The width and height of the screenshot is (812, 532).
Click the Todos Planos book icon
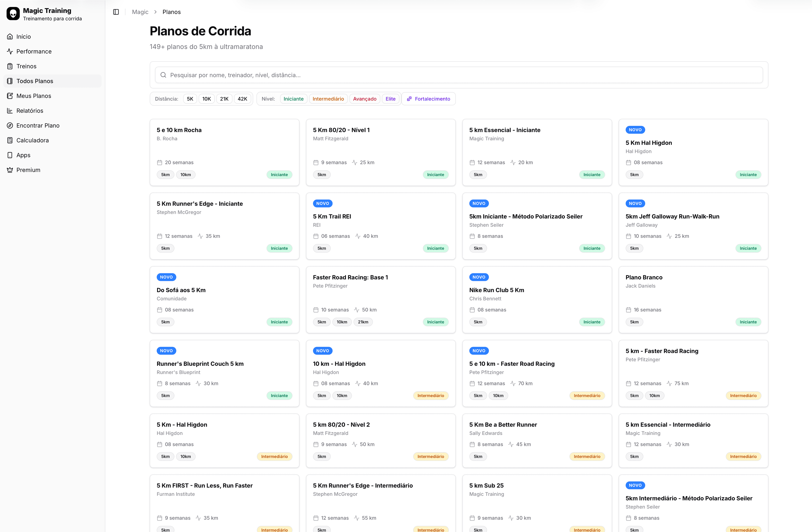coord(10,81)
